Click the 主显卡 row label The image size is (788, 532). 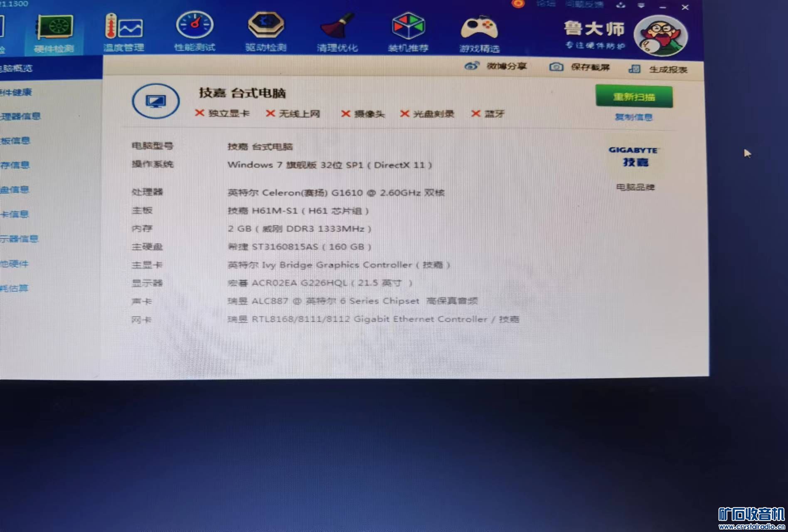[147, 265]
